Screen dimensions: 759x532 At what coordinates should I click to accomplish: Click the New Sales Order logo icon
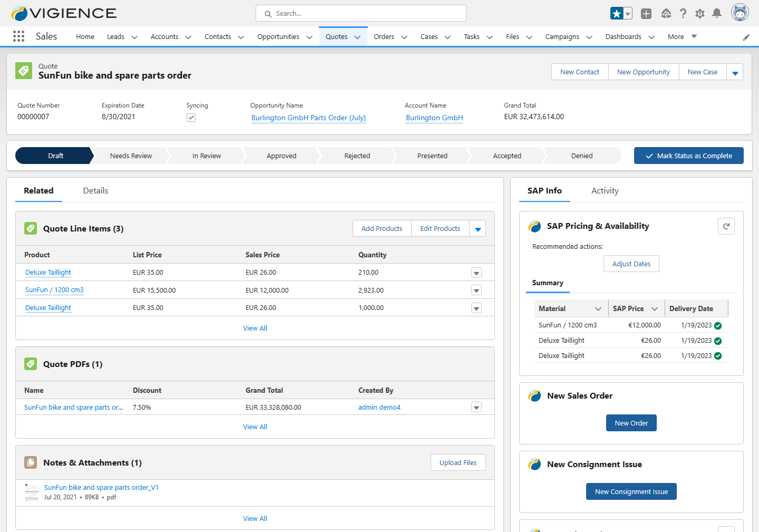tap(534, 396)
